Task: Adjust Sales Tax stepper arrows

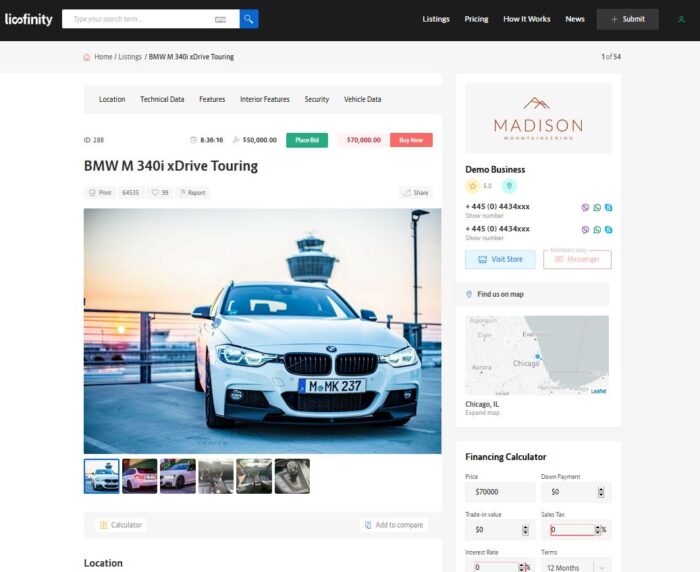Action: pos(598,530)
